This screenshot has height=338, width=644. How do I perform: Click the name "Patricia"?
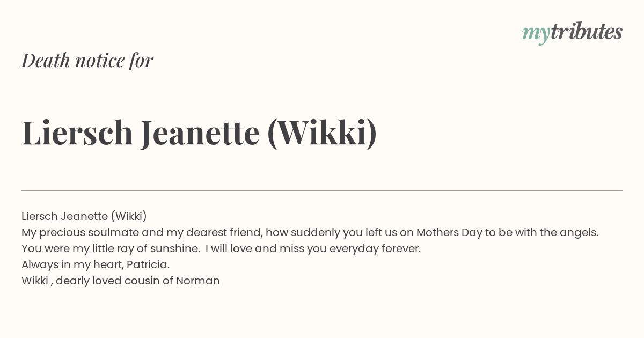(x=148, y=264)
